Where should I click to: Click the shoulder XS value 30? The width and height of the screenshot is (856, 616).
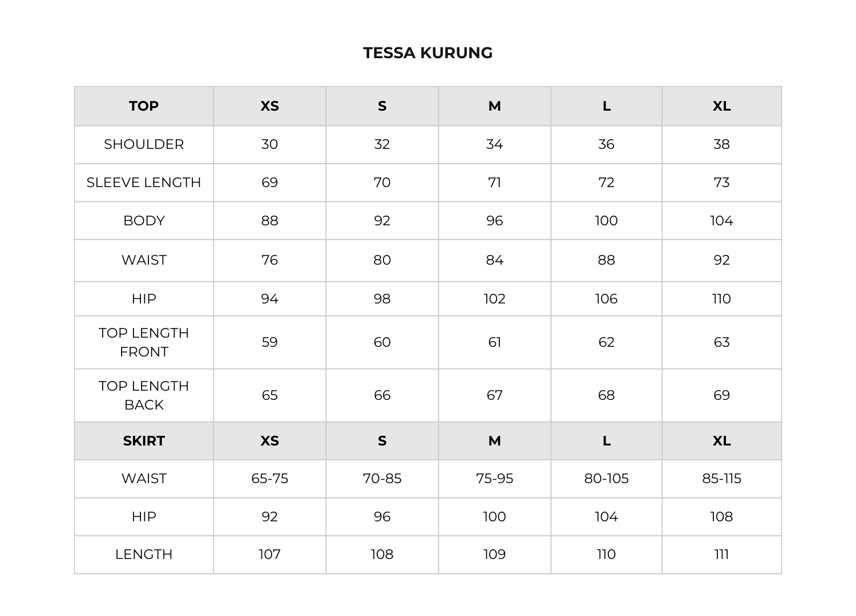click(x=269, y=144)
